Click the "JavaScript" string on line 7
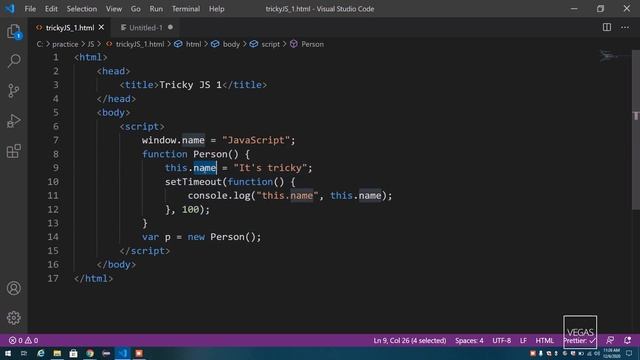This screenshot has height=360, width=640. [x=256, y=140]
